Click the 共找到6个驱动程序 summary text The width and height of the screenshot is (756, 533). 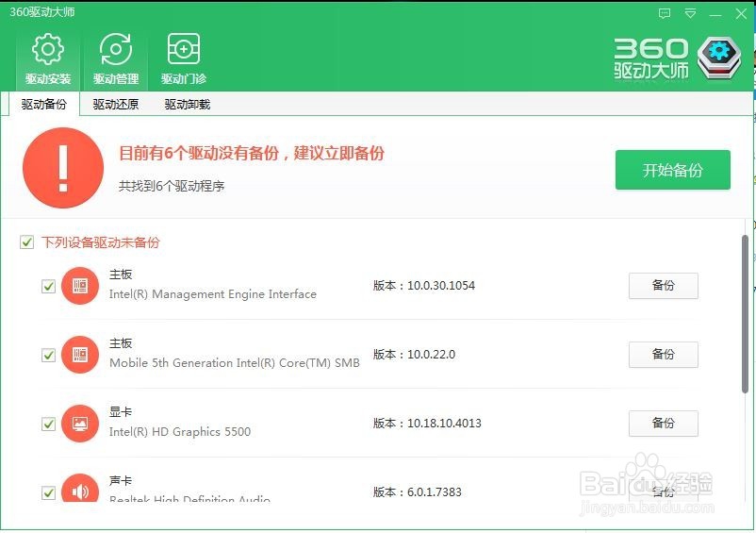point(172,186)
